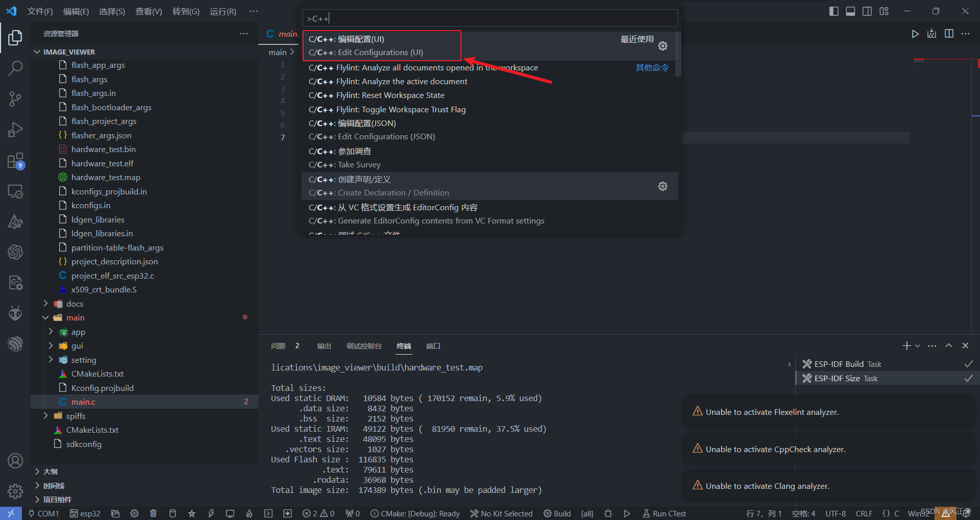The image size is (980, 520).
Task: Expand the setting folder
Action: tap(51, 360)
